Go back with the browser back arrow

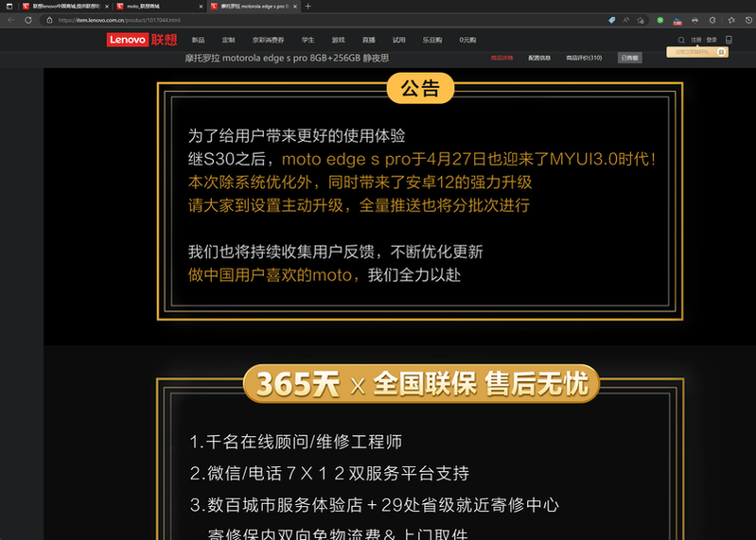pos(11,20)
